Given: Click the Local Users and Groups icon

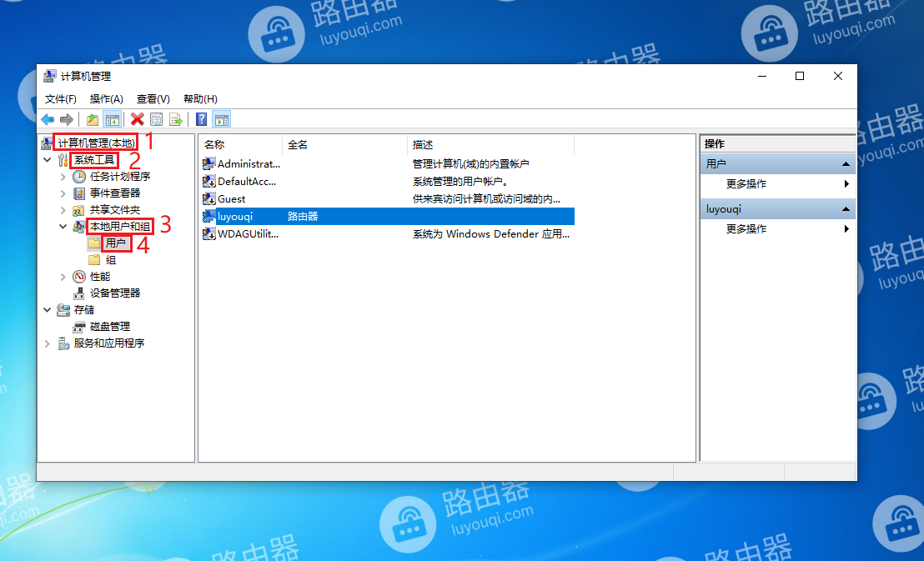Looking at the screenshot, I should pyautogui.click(x=79, y=226).
